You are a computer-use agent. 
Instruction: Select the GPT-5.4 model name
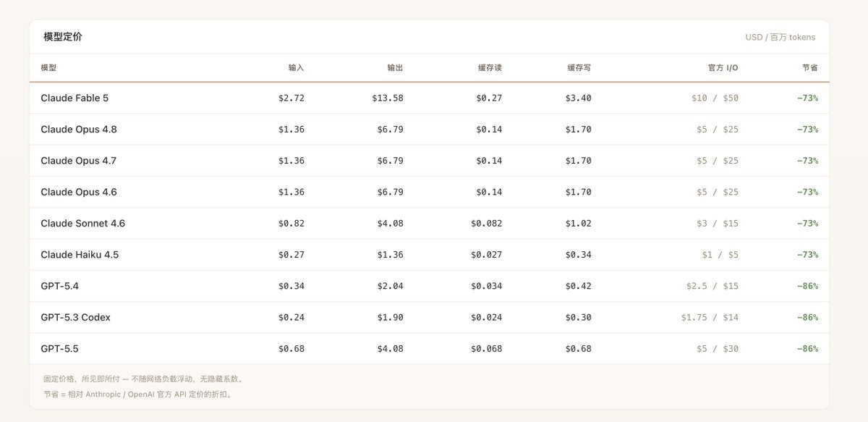coord(60,286)
